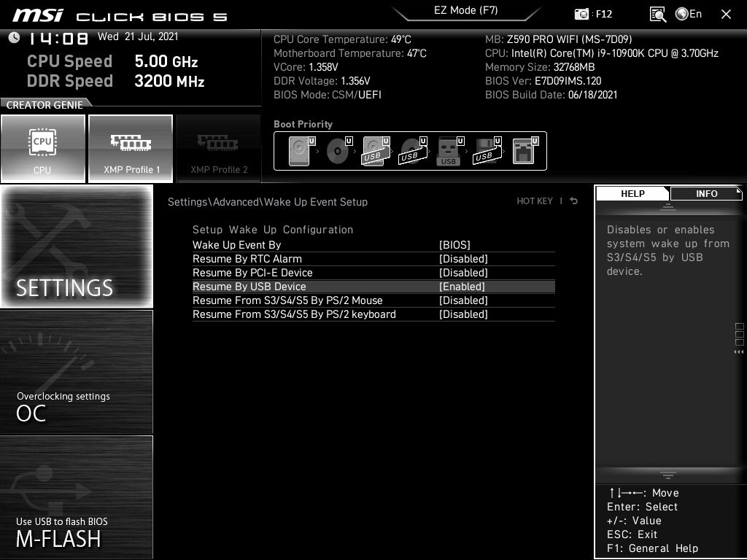Switch to EZ Mode (F7)

point(466,10)
